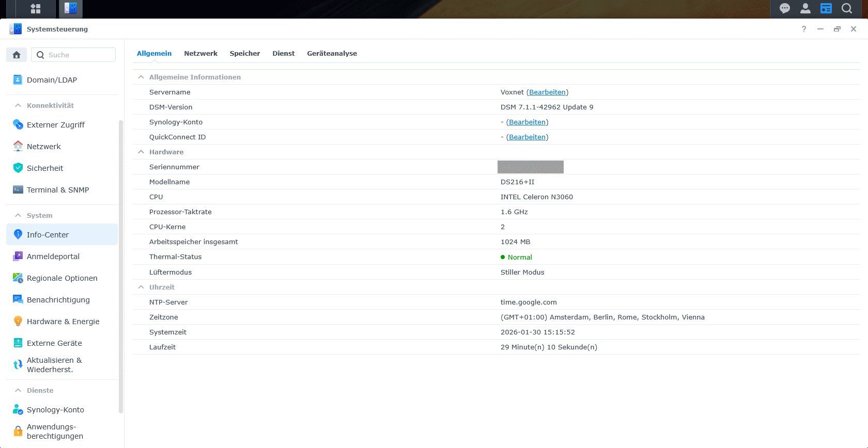The image size is (868, 448).
Task: Collapse the Konnektivität sidebar section
Action: tap(18, 105)
